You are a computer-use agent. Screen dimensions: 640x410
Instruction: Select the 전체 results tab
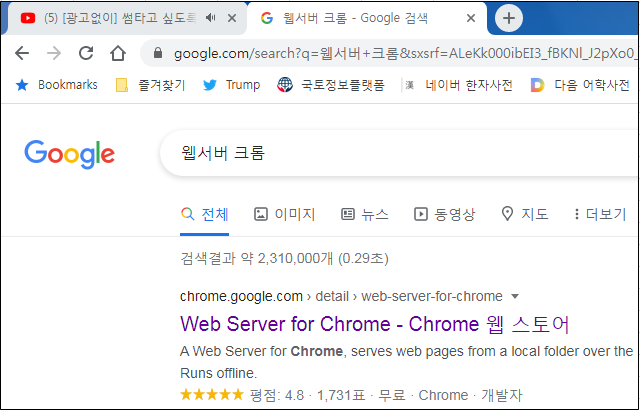pyautogui.click(x=204, y=214)
